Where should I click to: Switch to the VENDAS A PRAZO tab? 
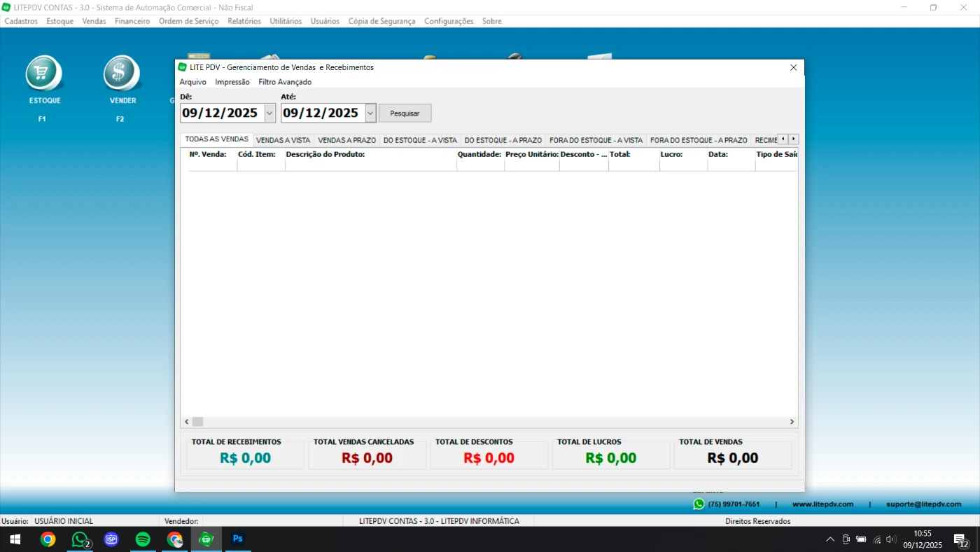coord(346,140)
